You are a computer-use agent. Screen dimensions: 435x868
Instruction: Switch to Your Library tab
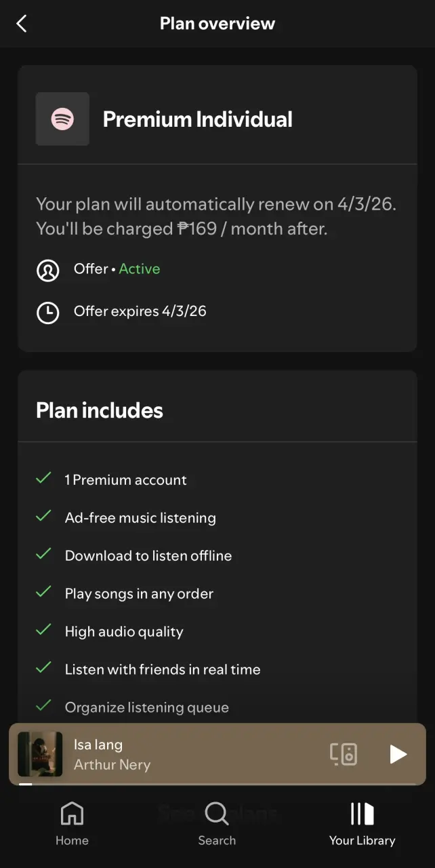click(362, 823)
